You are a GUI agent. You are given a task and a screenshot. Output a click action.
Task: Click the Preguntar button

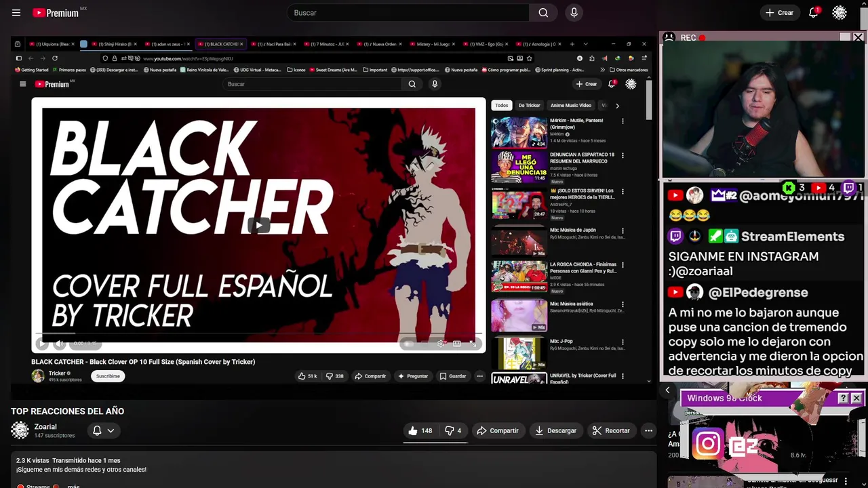click(x=413, y=376)
